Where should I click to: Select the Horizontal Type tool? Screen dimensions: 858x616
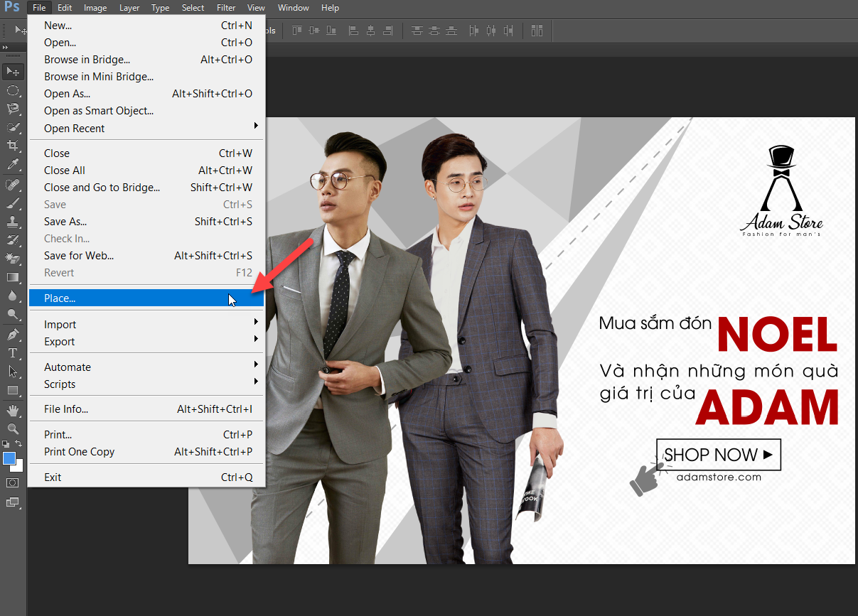click(x=13, y=353)
